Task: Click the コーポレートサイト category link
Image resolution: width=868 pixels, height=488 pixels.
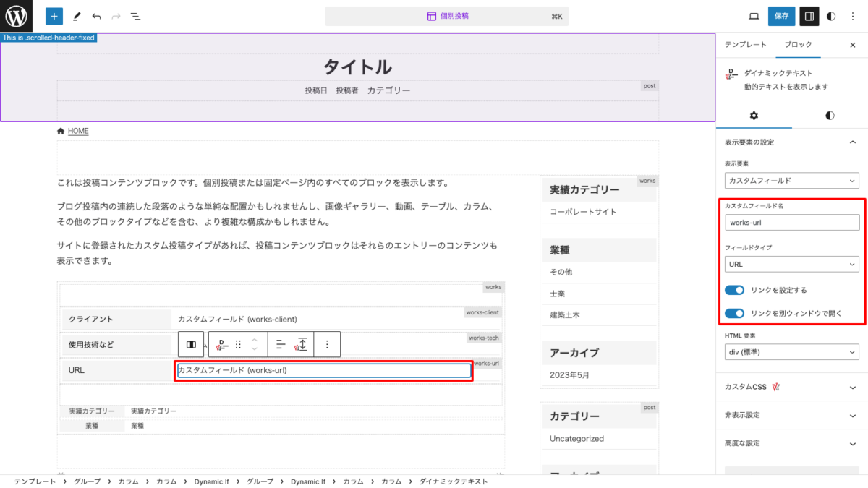Action: pyautogui.click(x=583, y=212)
